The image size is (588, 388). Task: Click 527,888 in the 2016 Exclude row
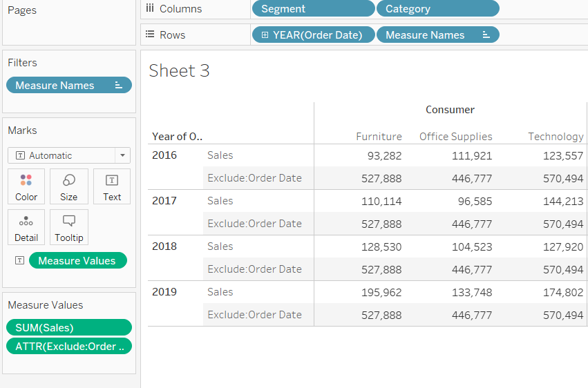(381, 179)
